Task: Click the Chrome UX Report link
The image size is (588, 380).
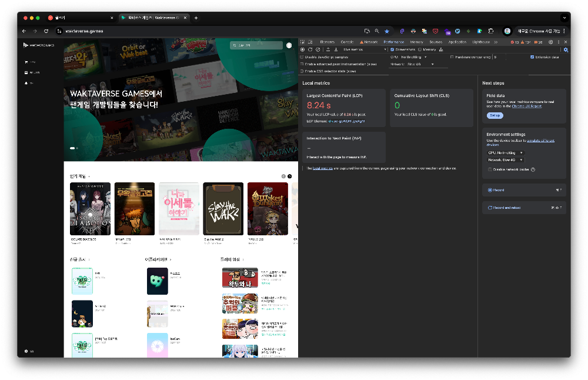Action: click(x=526, y=106)
